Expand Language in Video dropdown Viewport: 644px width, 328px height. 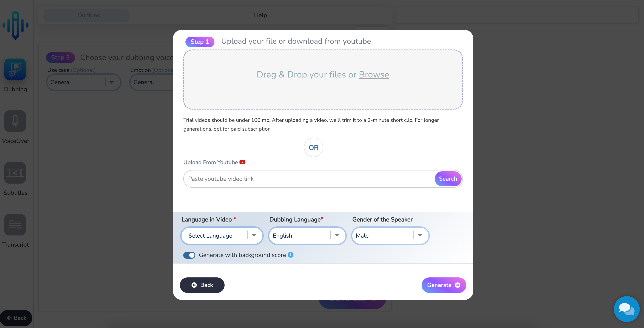point(254,235)
